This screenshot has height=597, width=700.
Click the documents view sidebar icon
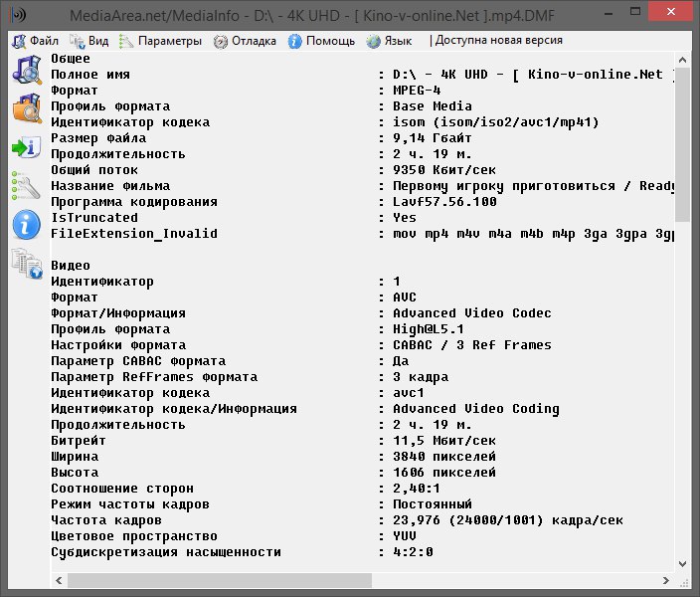(x=27, y=264)
